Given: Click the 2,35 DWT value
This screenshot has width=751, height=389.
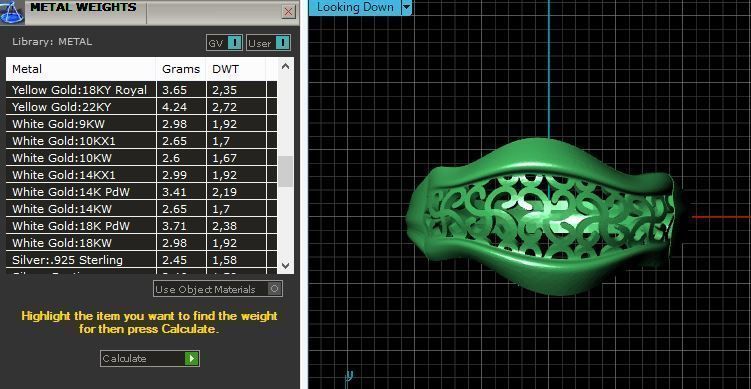Looking at the screenshot, I should pyautogui.click(x=225, y=90).
